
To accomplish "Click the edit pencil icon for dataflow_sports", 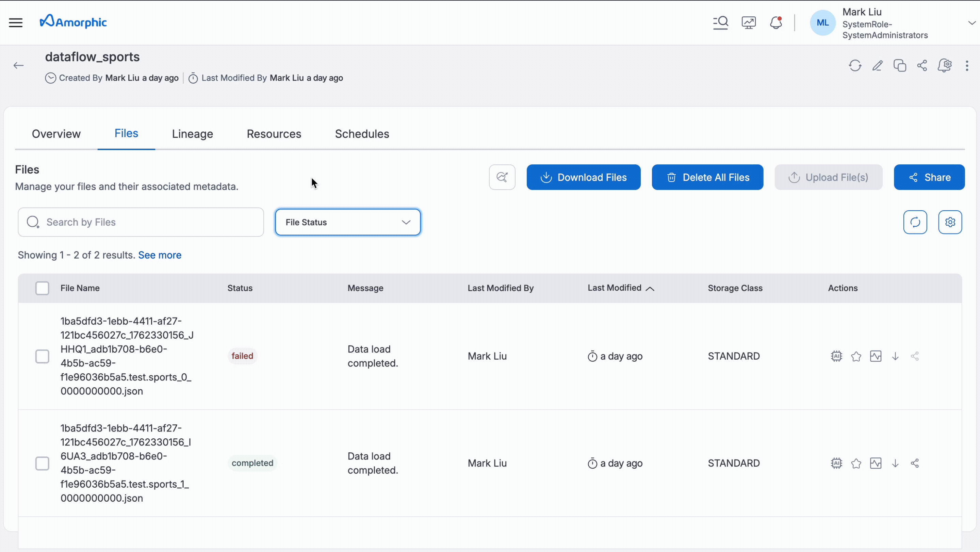I will (x=877, y=65).
